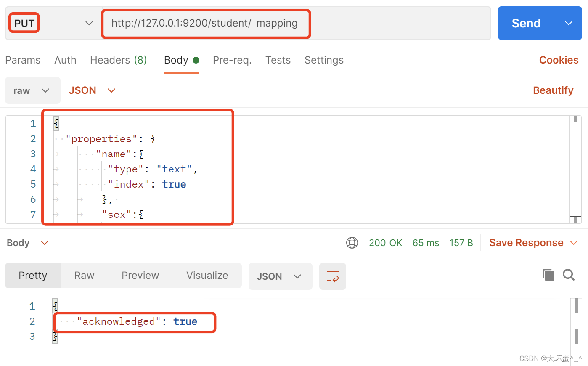Select the Preview response view
The height and width of the screenshot is (366, 588).
click(x=140, y=276)
